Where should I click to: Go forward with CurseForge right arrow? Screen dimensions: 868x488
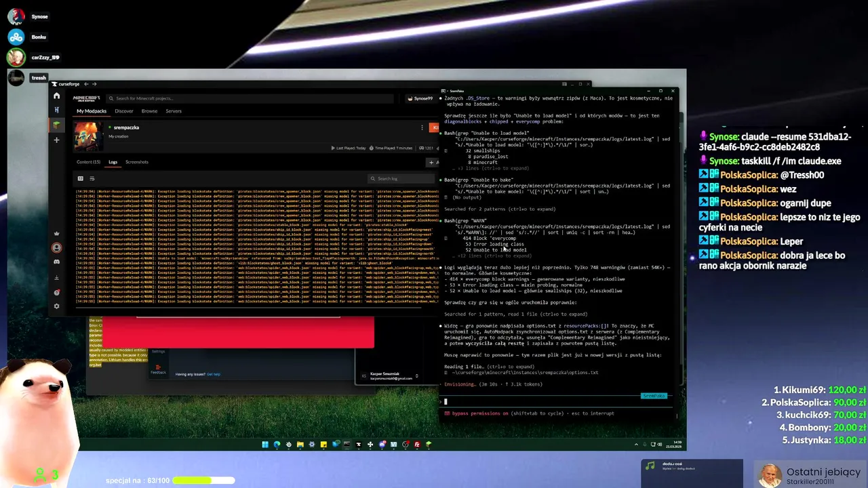click(94, 84)
